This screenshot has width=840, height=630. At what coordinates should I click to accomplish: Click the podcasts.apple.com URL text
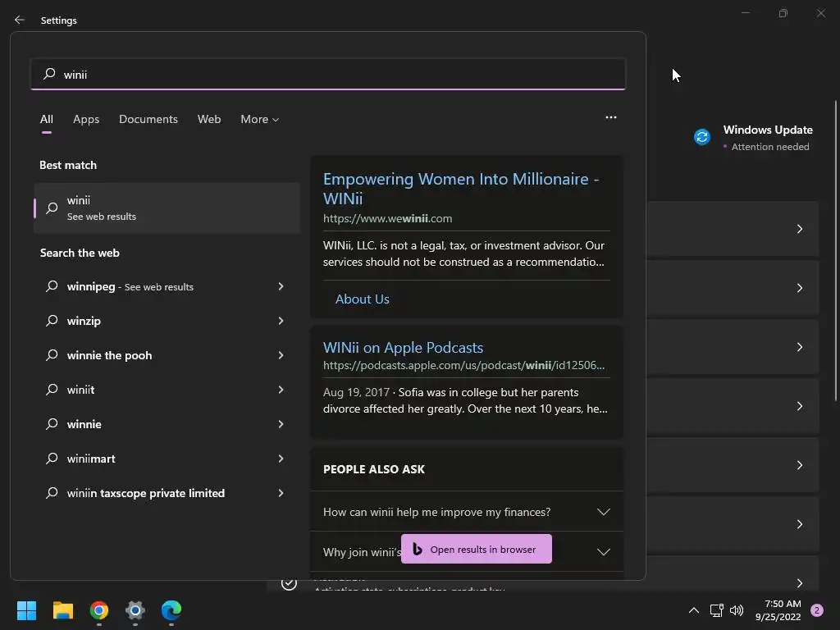click(x=464, y=365)
